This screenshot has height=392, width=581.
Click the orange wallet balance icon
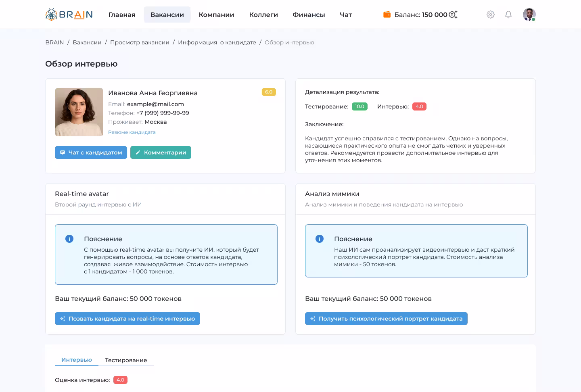(387, 15)
